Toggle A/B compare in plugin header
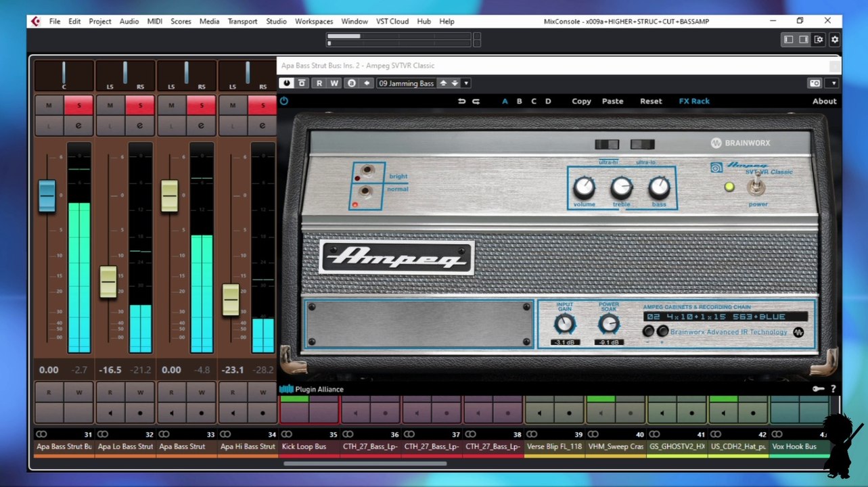The height and width of the screenshot is (487, 868). pyautogui.click(x=351, y=83)
